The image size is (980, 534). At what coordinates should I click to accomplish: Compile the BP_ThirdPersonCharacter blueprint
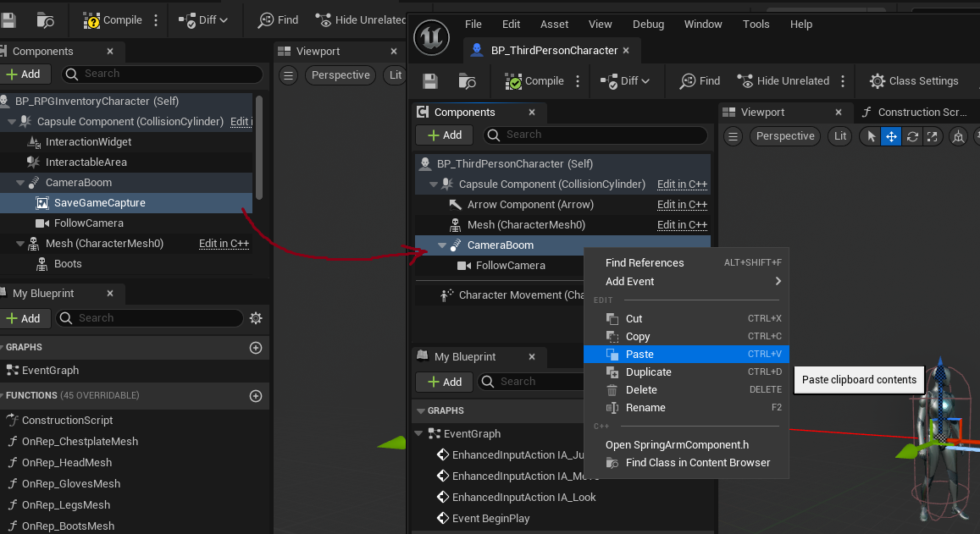(x=534, y=81)
